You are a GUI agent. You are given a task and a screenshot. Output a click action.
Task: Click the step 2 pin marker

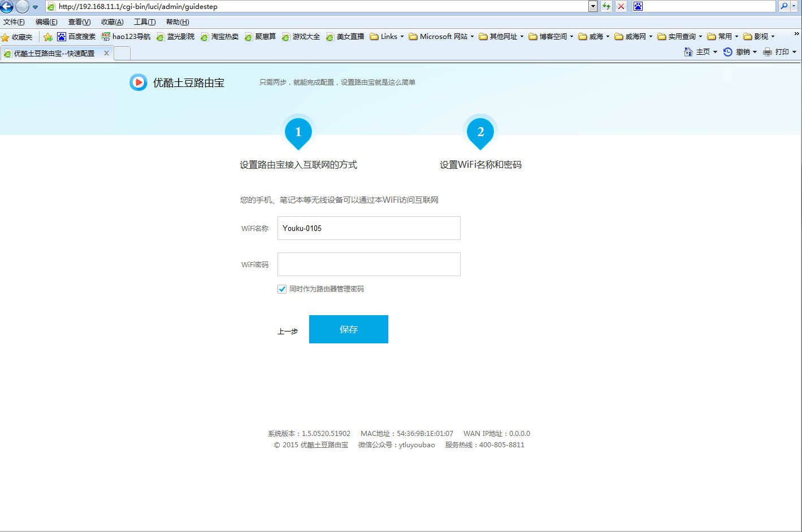tap(480, 133)
